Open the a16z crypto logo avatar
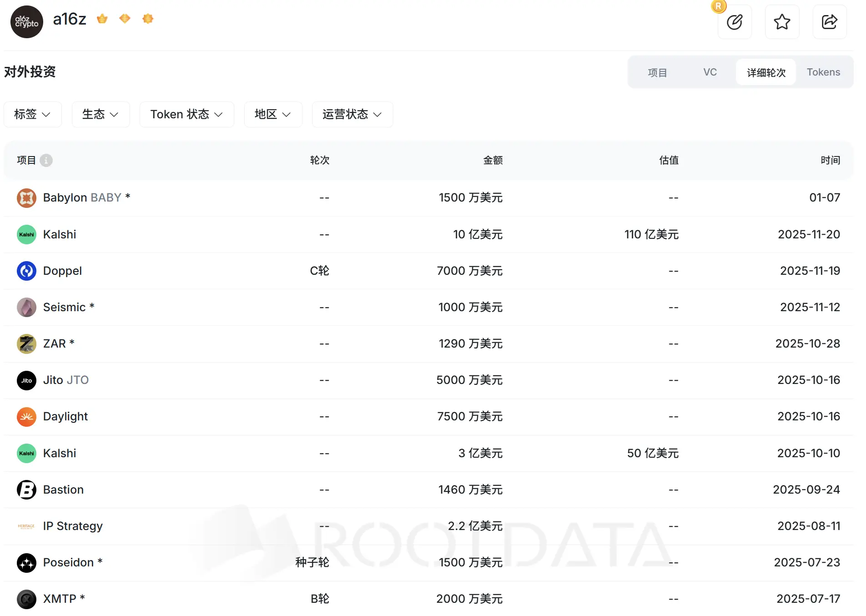 pos(27,22)
